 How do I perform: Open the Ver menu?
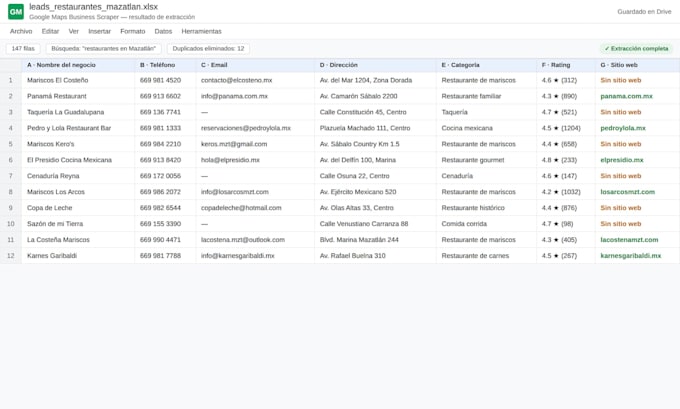click(74, 31)
